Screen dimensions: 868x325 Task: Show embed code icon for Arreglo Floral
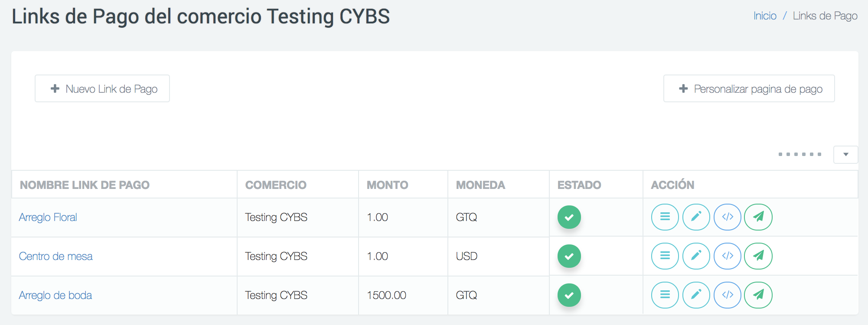727,217
